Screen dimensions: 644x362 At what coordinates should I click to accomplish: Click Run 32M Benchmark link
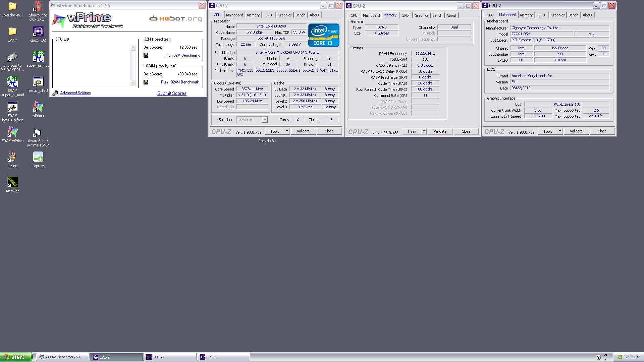pos(182,55)
